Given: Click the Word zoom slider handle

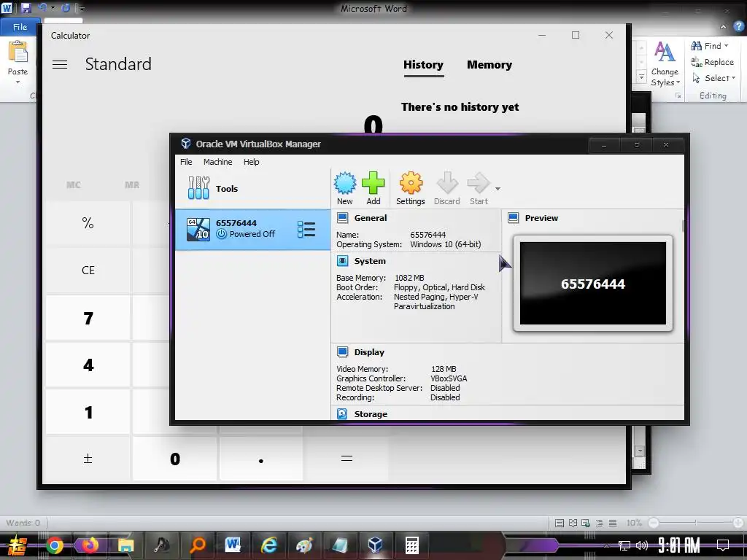Looking at the screenshot, I should [x=654, y=523].
